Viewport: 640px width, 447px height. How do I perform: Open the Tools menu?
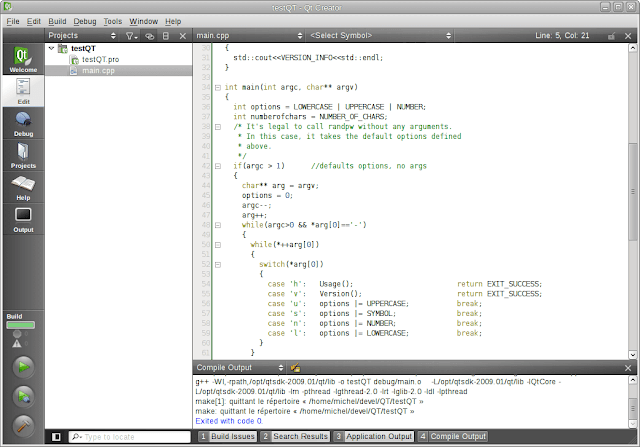click(113, 21)
